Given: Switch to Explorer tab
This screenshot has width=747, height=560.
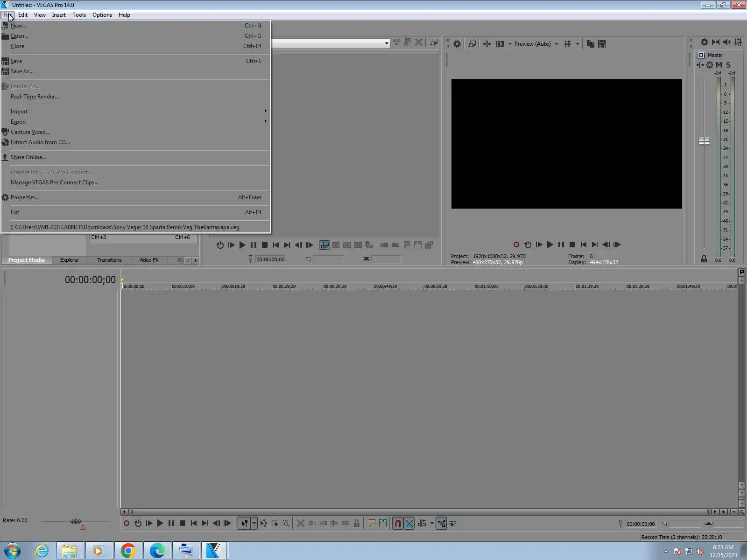Looking at the screenshot, I should coord(70,260).
